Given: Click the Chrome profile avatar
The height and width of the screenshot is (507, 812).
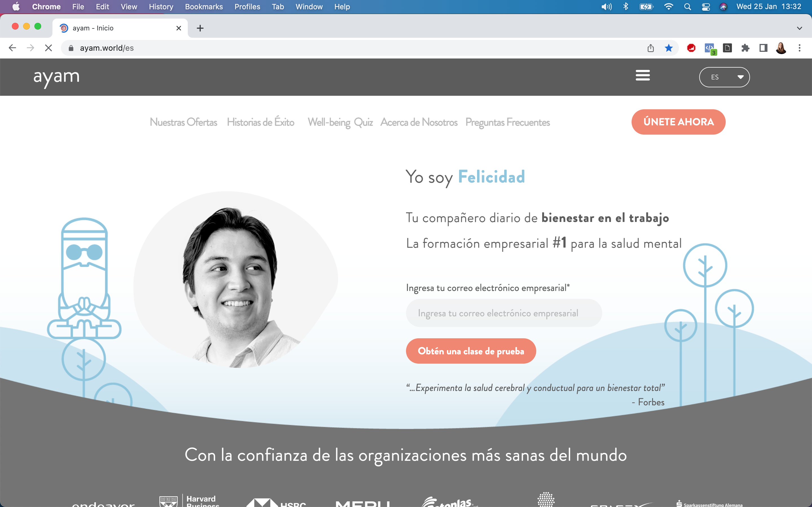Looking at the screenshot, I should coord(781,48).
